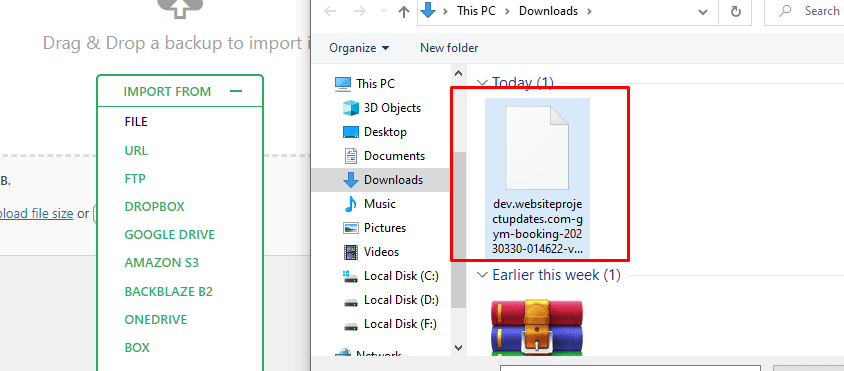This screenshot has width=844, height=371.
Task: Open the Organize menu
Action: point(359,48)
